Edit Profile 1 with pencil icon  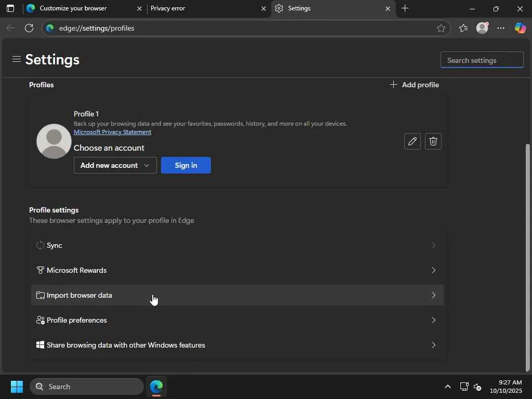(412, 141)
